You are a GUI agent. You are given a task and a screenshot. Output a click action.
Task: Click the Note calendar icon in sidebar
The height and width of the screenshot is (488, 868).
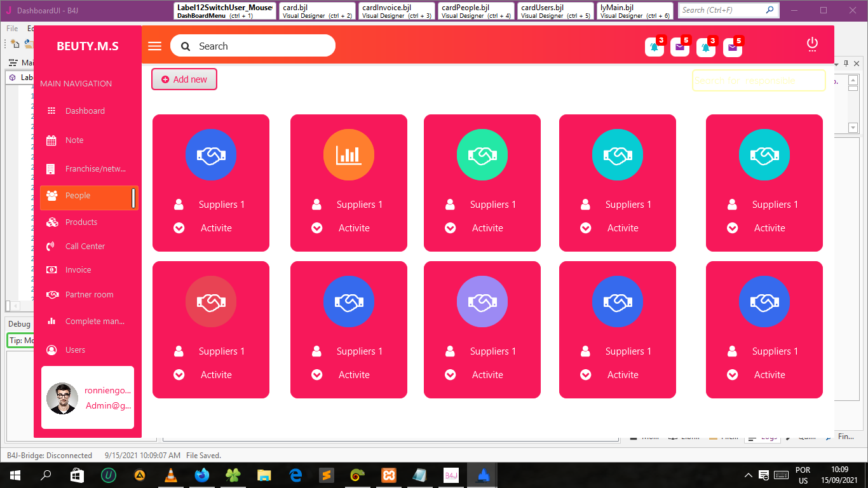51,140
